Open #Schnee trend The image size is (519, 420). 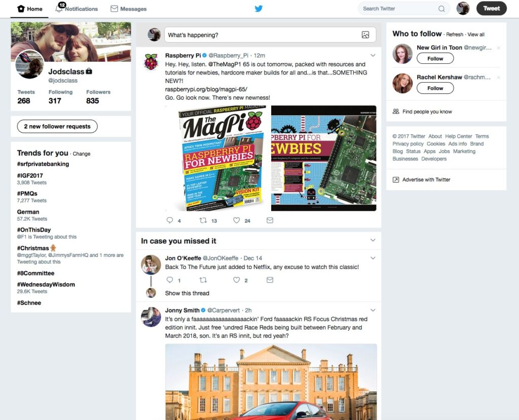[x=29, y=303]
